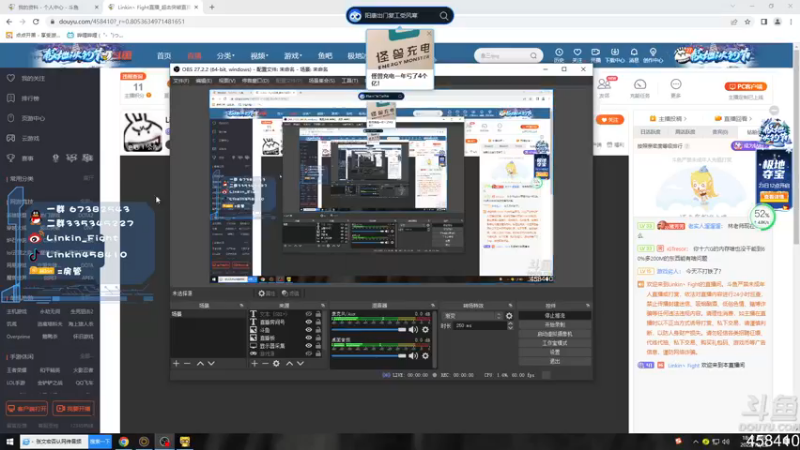This screenshot has height=450, width=800.
Task: Click the second OBS Controls button (start recording)
Action: (x=555, y=324)
